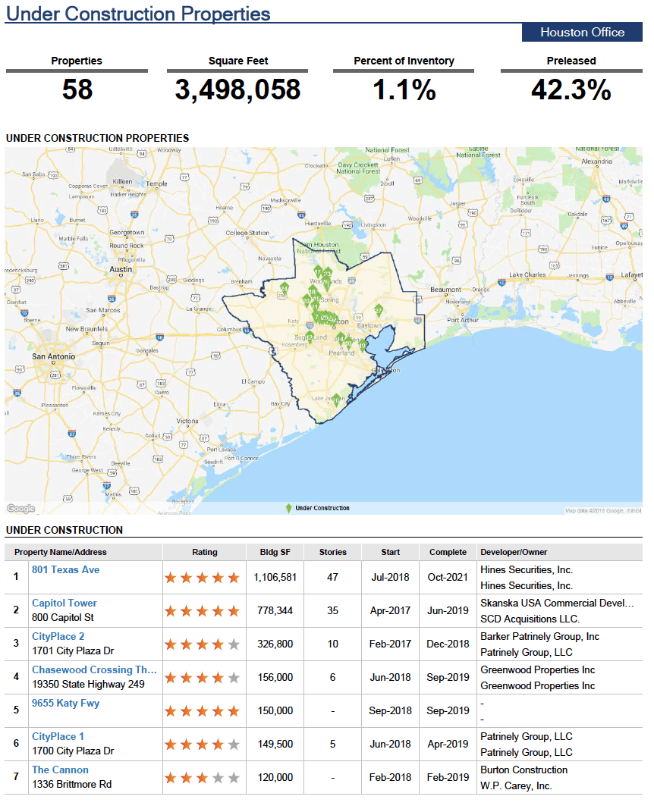Click the Apr-2017 start date cell

[x=390, y=611]
